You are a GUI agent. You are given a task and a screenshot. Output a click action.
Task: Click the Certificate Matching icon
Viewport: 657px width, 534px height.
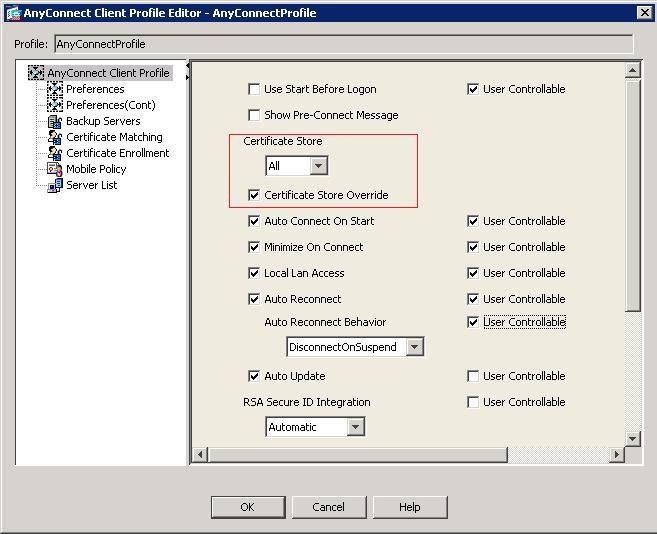pos(54,137)
